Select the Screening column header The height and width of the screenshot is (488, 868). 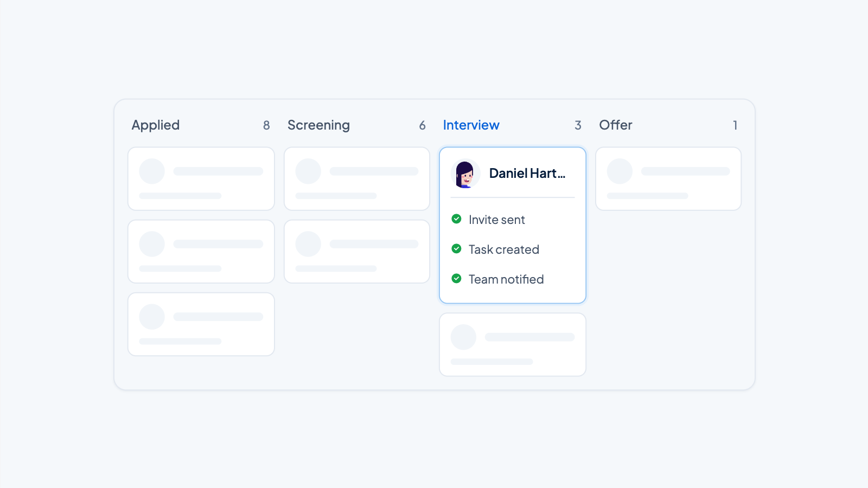pyautogui.click(x=318, y=125)
